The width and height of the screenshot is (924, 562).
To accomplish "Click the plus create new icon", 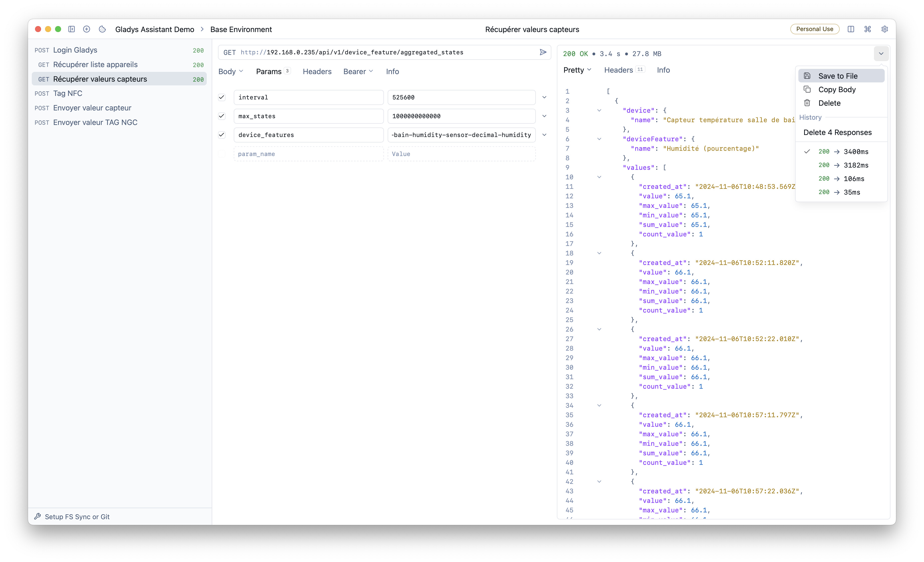I will [x=87, y=29].
